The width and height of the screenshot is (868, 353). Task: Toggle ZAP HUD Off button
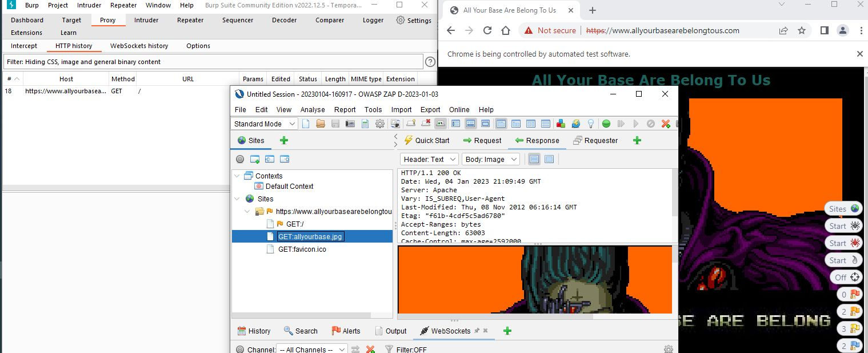pos(847,277)
